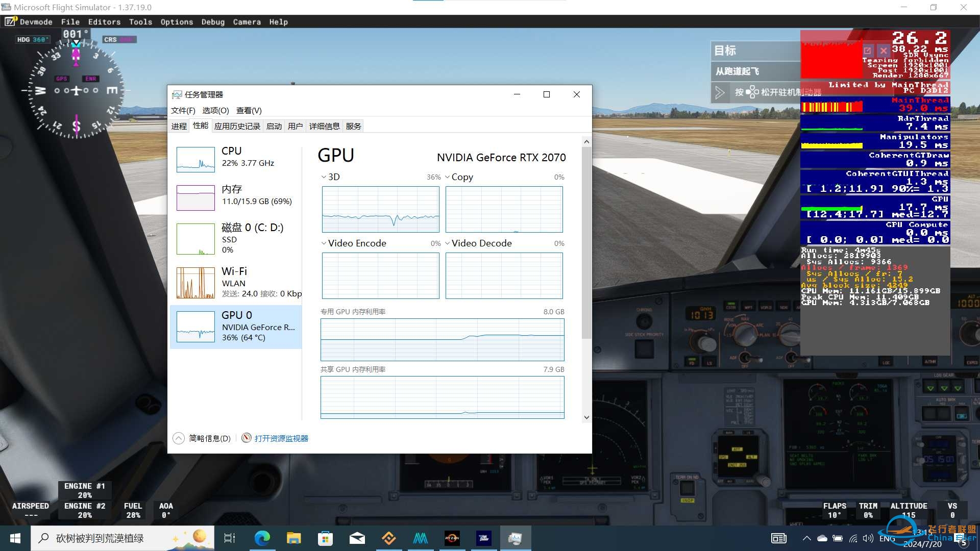Screen dimensions: 980x551
Task: Click the Windows Start button
Action: (x=15, y=538)
